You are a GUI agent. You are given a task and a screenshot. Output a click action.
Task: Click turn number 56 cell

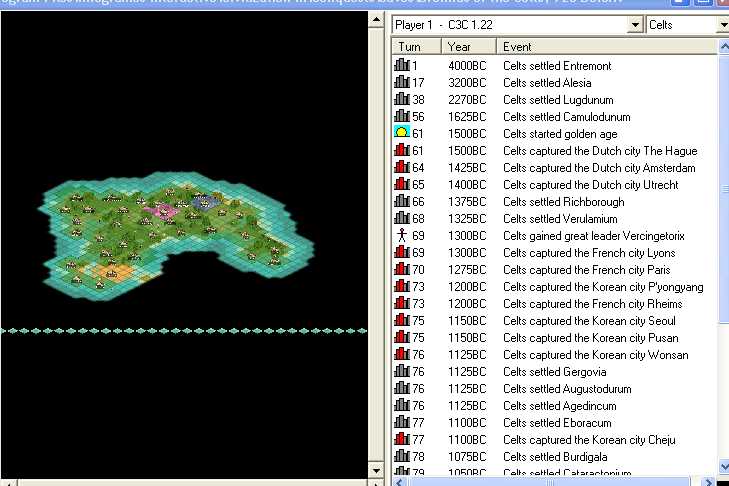coord(418,117)
